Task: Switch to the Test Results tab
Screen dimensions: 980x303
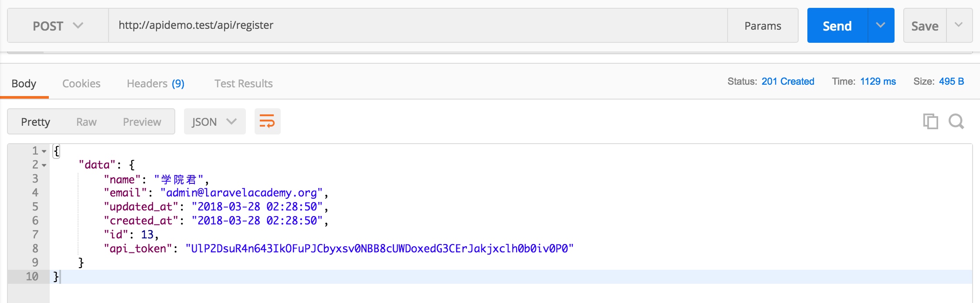Action: coord(244,83)
